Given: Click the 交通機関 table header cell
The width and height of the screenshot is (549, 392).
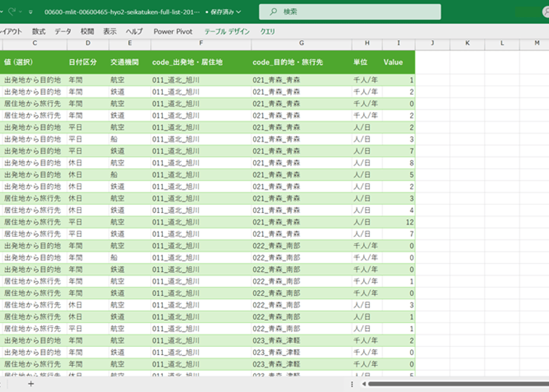Looking at the screenshot, I should point(130,62).
